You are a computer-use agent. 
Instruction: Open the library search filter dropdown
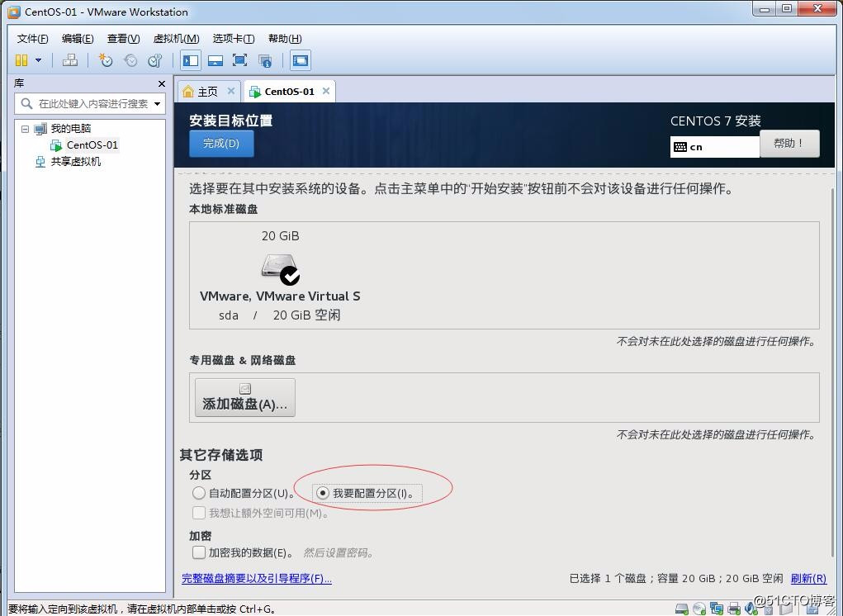(157, 104)
